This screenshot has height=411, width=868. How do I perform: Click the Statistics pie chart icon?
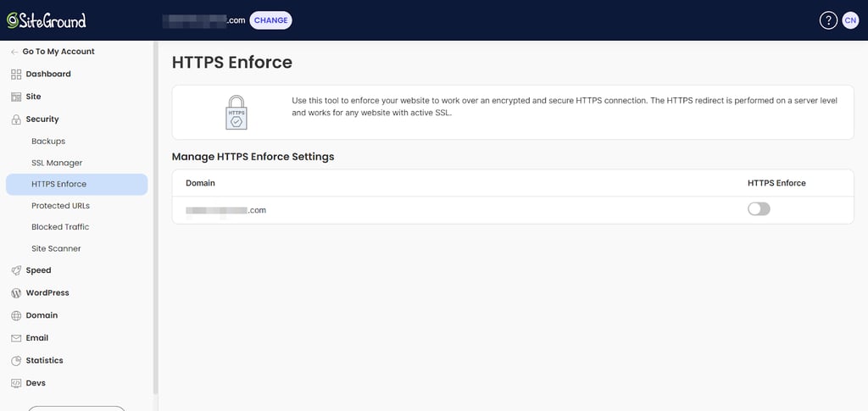[16, 361]
